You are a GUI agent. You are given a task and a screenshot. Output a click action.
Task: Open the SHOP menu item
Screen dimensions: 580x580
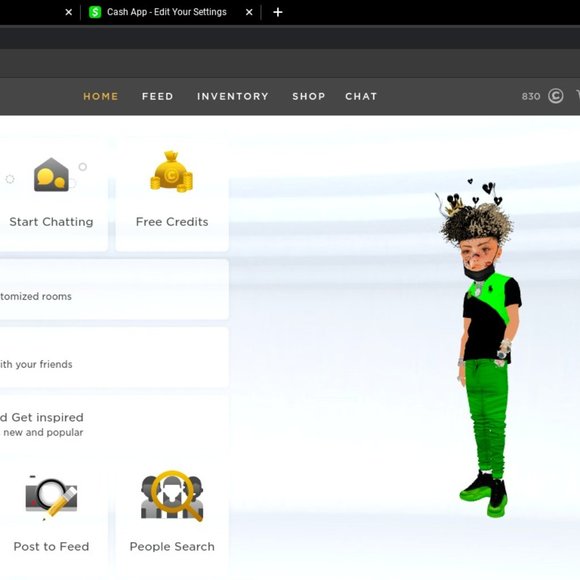[x=309, y=97]
